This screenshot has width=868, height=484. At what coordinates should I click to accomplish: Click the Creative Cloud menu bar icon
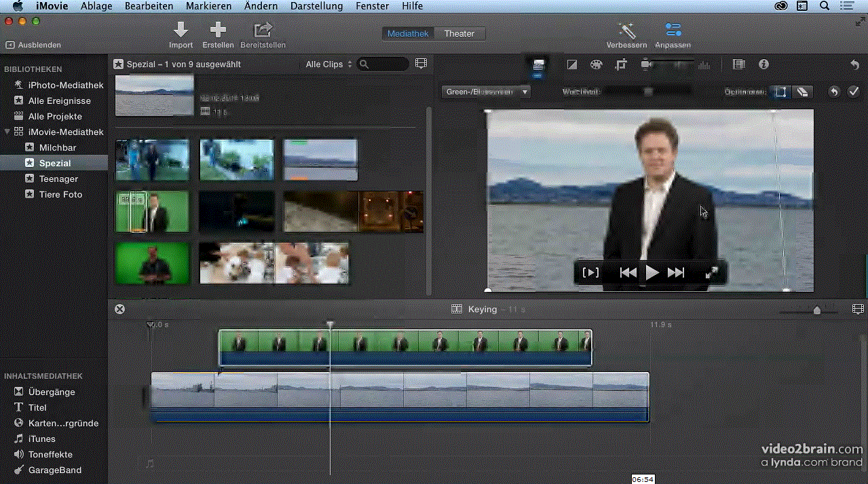point(780,6)
